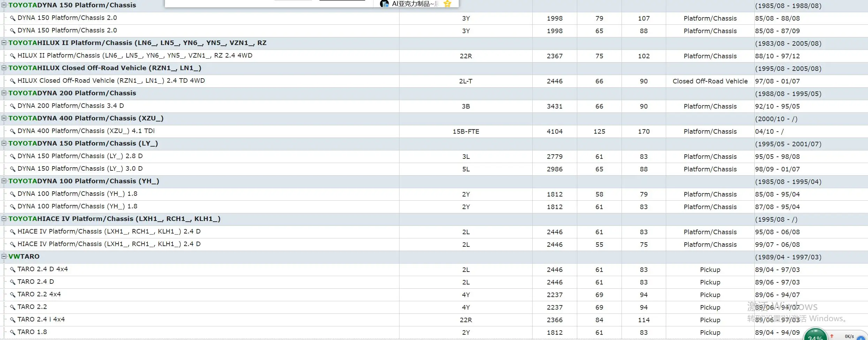Click the red upload arrow in speed widget
Screen dimensions: 868x340
[832, 336]
